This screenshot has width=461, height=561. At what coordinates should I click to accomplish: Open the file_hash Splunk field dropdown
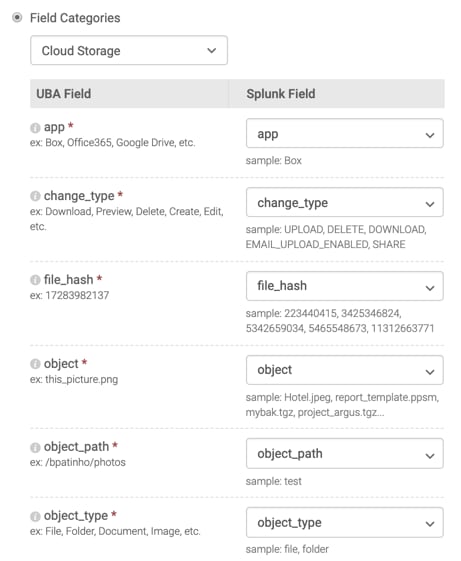345,286
